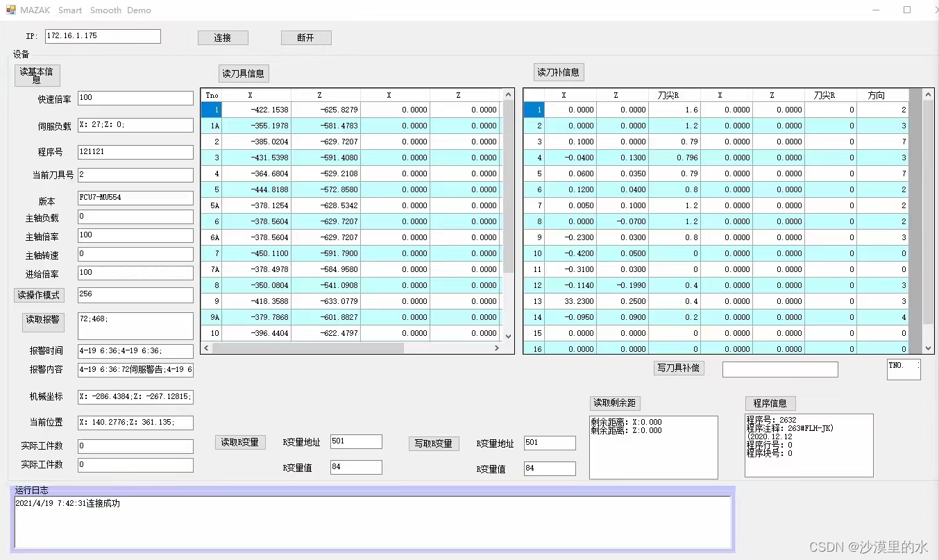939x560 pixels.
Task: Maximize the window
Action: tap(906, 10)
